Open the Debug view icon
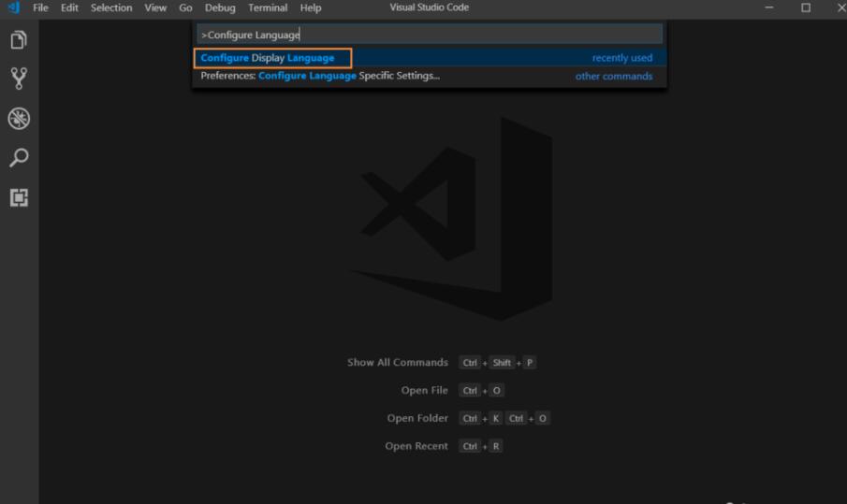The width and height of the screenshot is (847, 504). [19, 118]
